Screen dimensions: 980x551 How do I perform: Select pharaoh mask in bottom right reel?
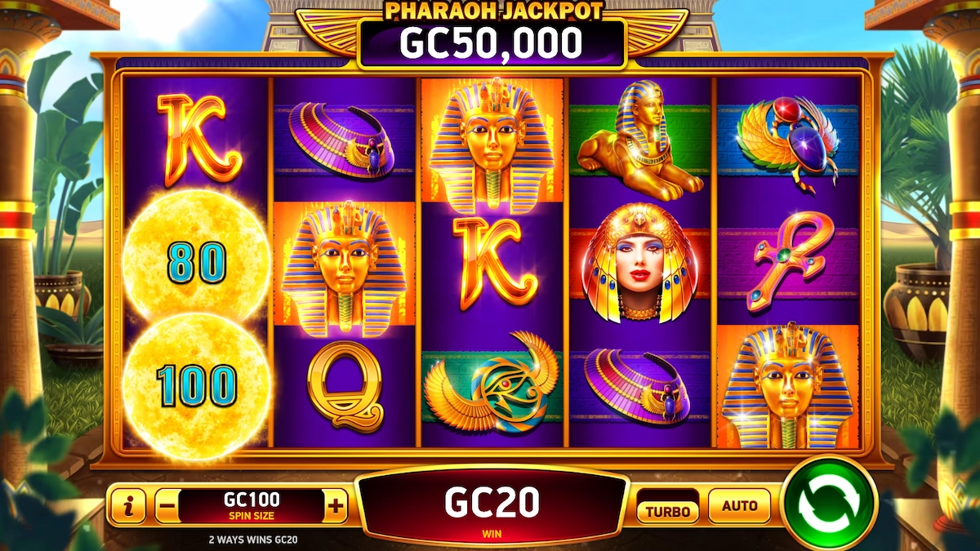(787, 386)
